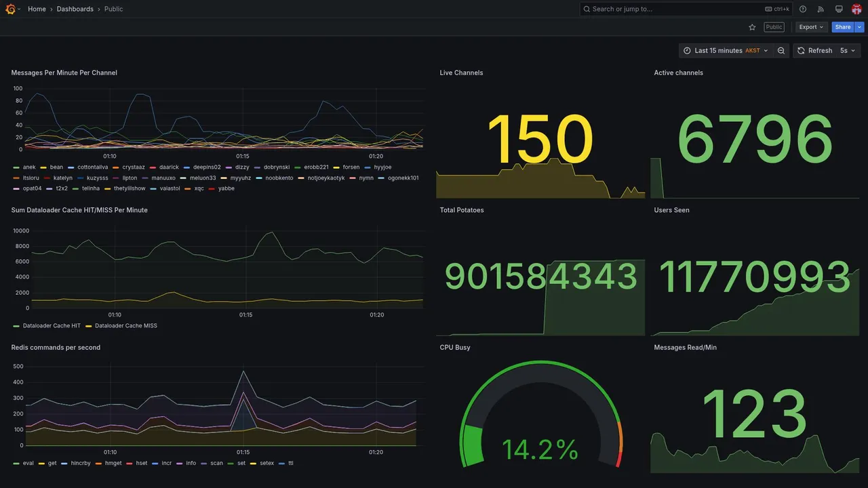Image resolution: width=868 pixels, height=488 pixels.
Task: Click the zoom out time range icon
Action: click(x=781, y=51)
